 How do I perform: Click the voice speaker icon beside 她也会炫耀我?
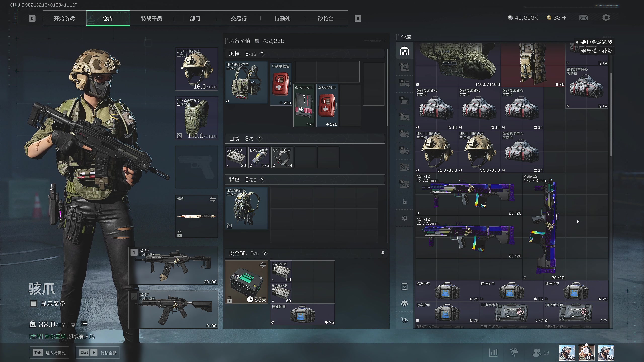(x=578, y=42)
